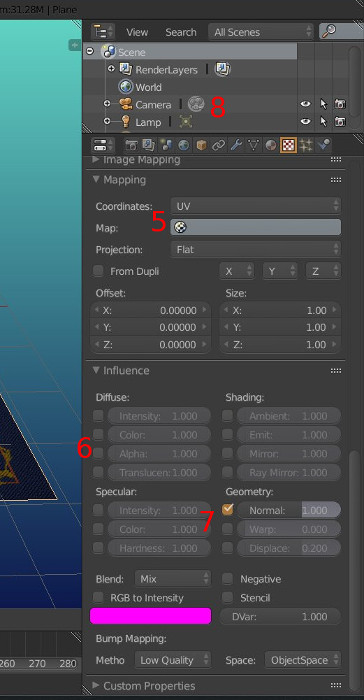This screenshot has width=364, height=700.
Task: Collapse the Influence panel
Action: 121,370
